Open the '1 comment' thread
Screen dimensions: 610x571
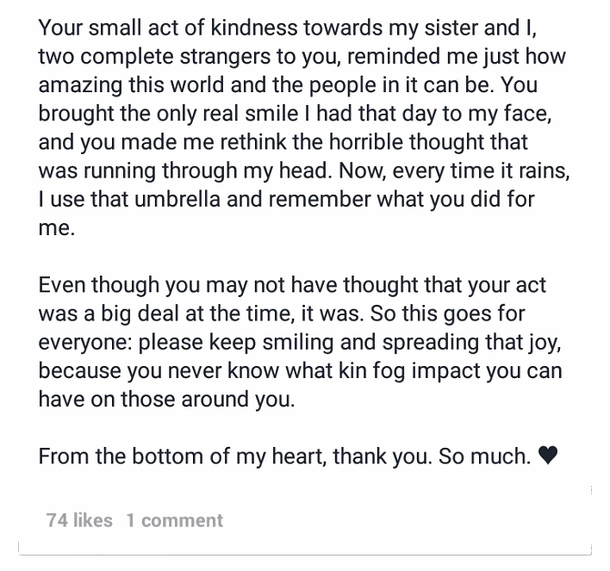(175, 520)
